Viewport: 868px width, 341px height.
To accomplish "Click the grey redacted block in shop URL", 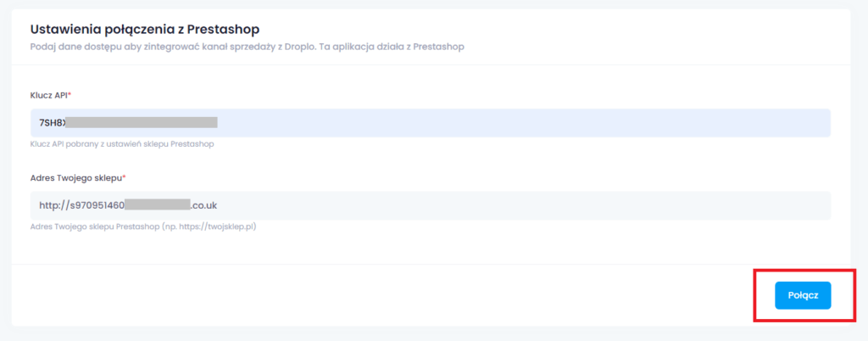I will 158,205.
